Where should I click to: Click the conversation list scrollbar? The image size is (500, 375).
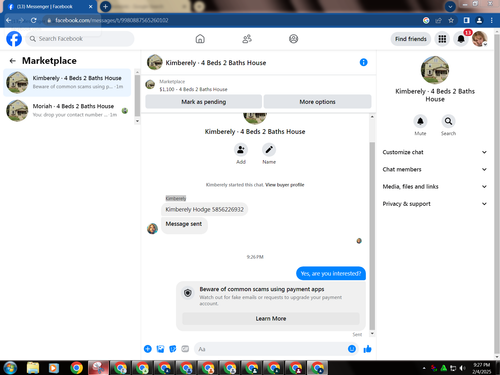(x=137, y=95)
